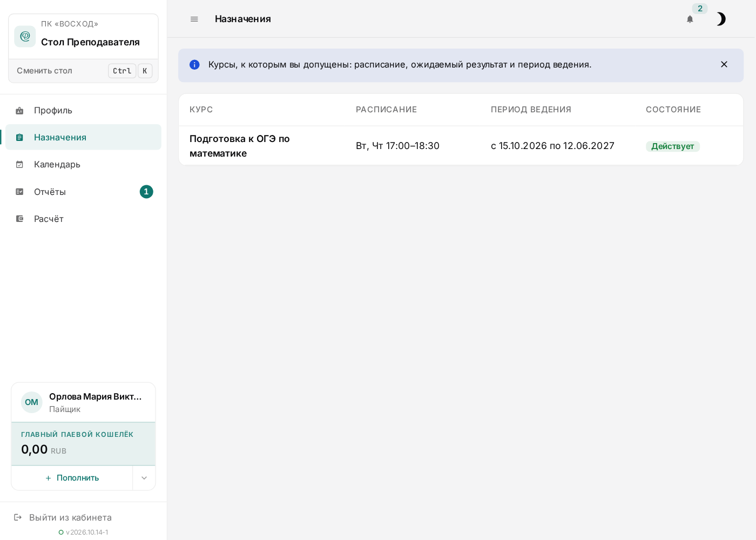This screenshot has width=756, height=540.
Task: Open the Расчёт wallet section
Action: [x=83, y=219]
